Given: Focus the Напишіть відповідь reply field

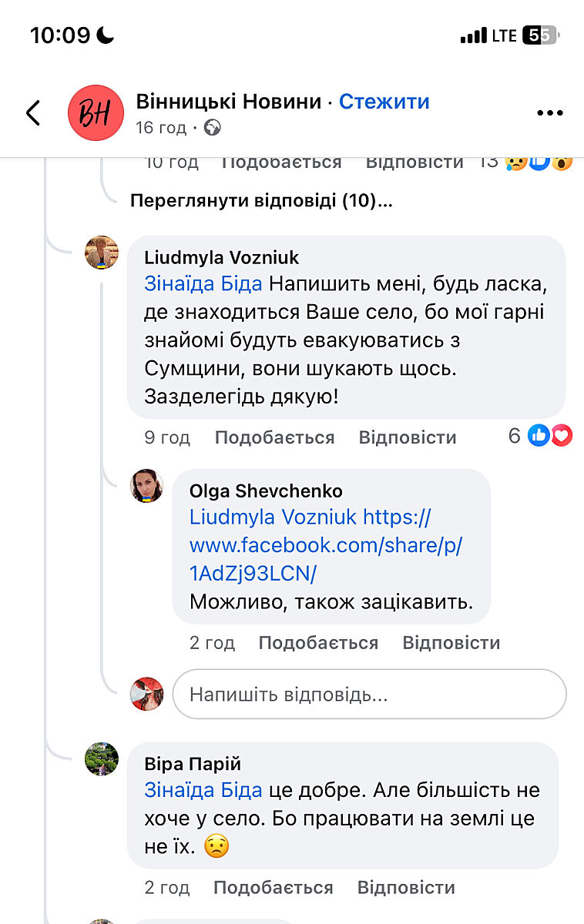Looking at the screenshot, I should click(x=368, y=695).
